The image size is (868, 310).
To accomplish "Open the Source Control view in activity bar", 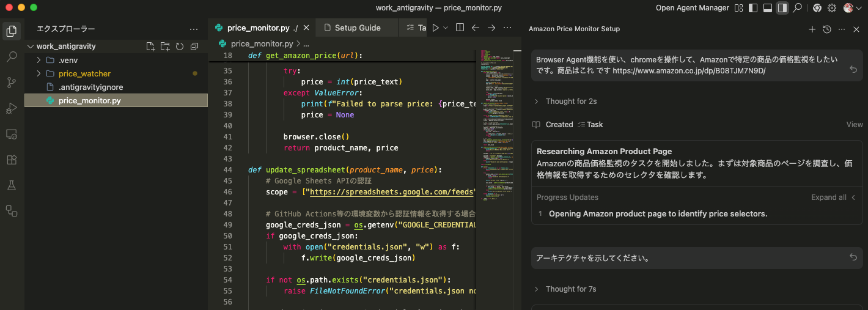I will (12, 83).
